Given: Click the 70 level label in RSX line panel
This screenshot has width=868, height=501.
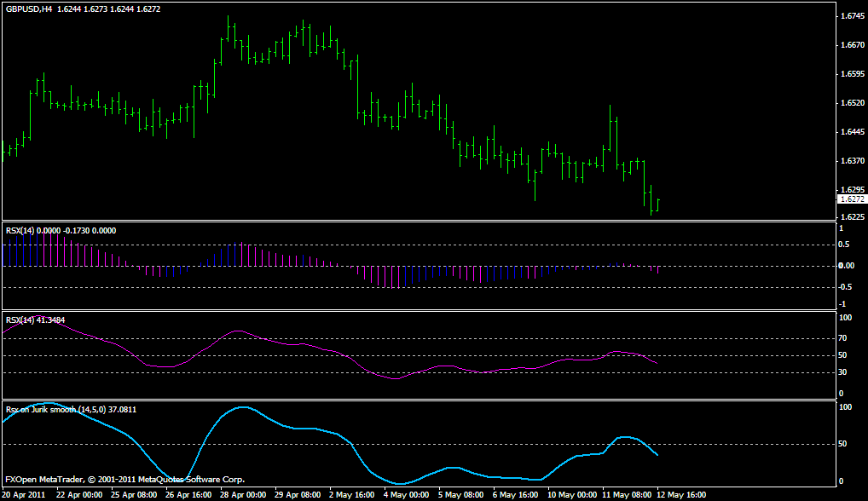Looking at the screenshot, I should click(842, 338).
